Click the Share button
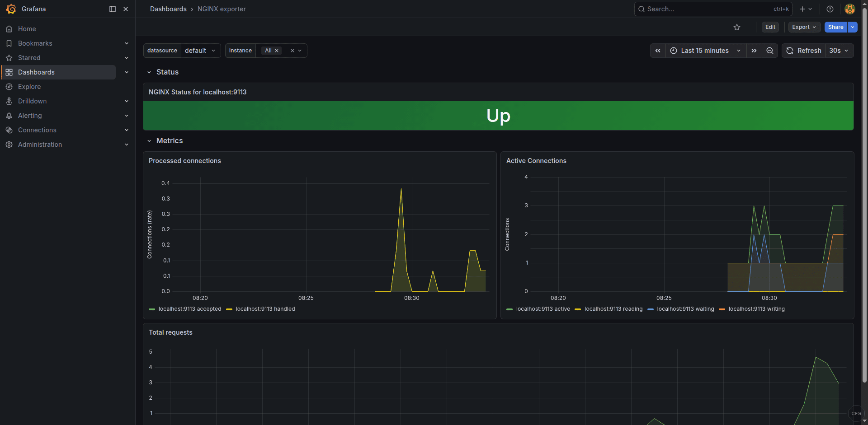The image size is (868, 425). coord(835,27)
